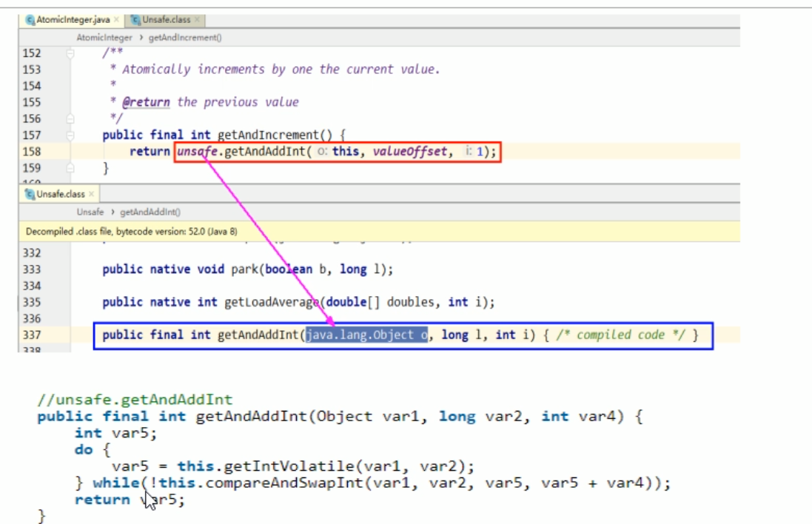The width and height of the screenshot is (812, 524).
Task: Click the '@return' Javadoc tag
Action: click(146, 102)
